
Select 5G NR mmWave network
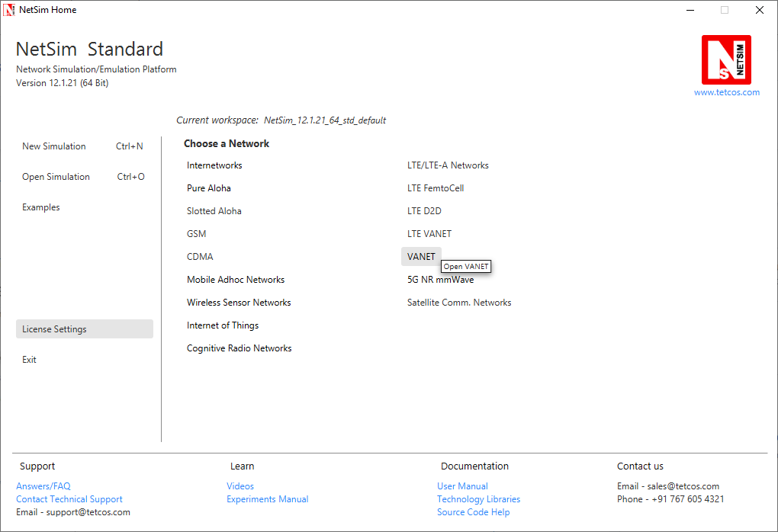coord(441,279)
